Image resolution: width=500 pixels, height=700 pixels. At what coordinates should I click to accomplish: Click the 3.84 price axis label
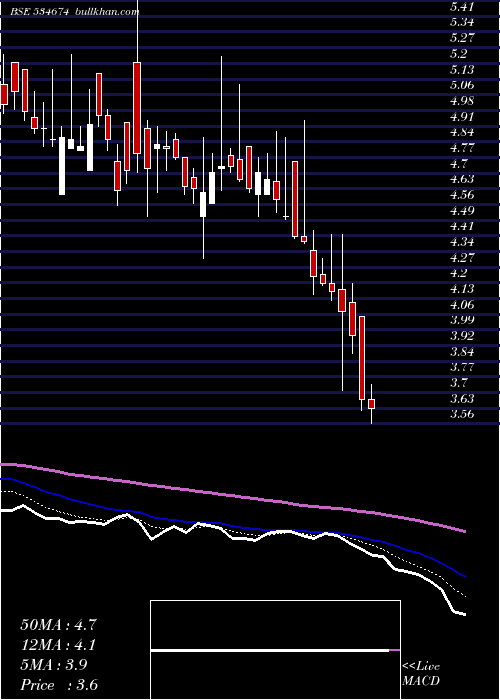click(462, 352)
